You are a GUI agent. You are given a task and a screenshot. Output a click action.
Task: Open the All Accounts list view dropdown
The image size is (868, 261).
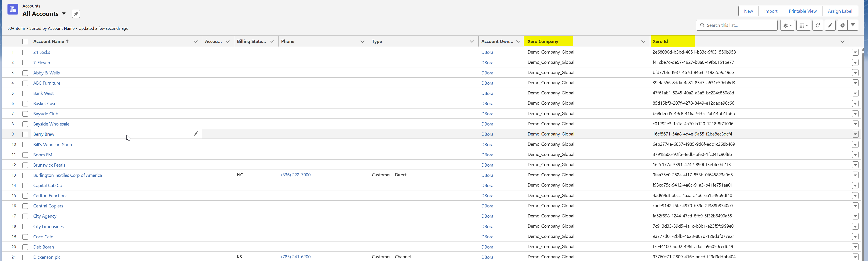tap(64, 14)
